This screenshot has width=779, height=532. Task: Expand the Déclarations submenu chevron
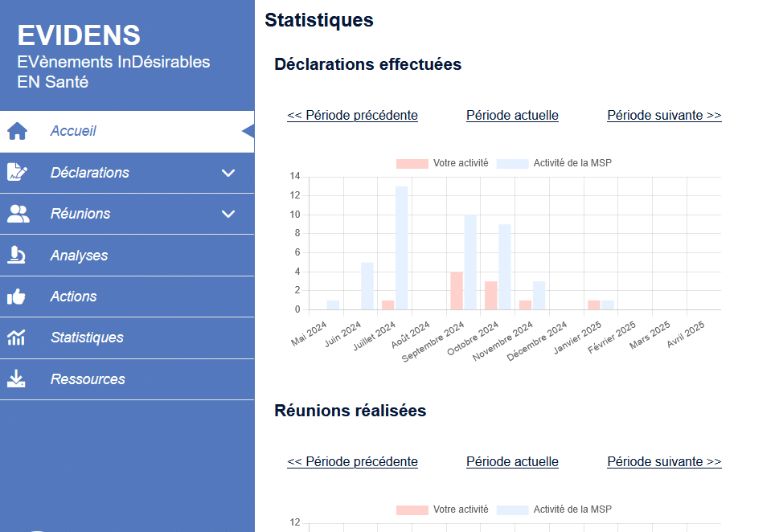click(228, 173)
